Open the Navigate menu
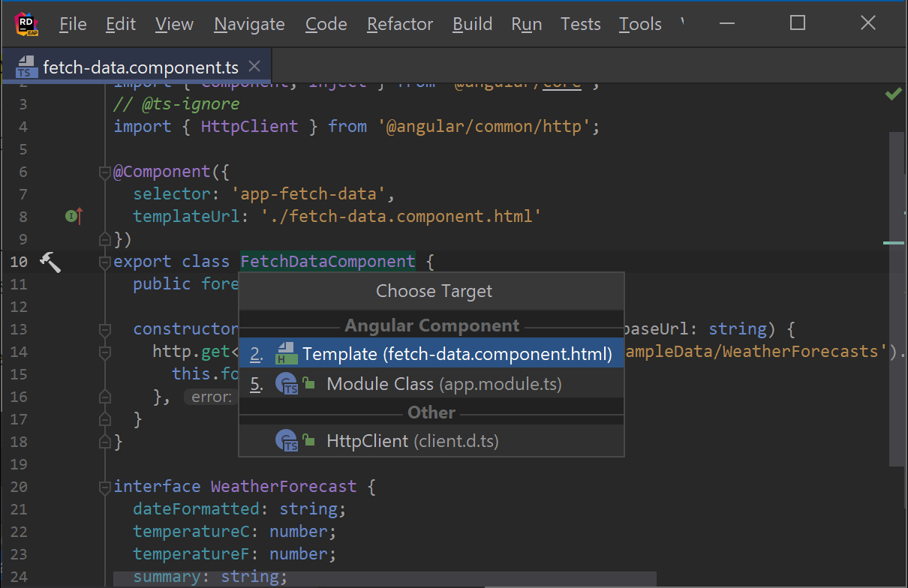Image resolution: width=908 pixels, height=588 pixels. point(249,24)
